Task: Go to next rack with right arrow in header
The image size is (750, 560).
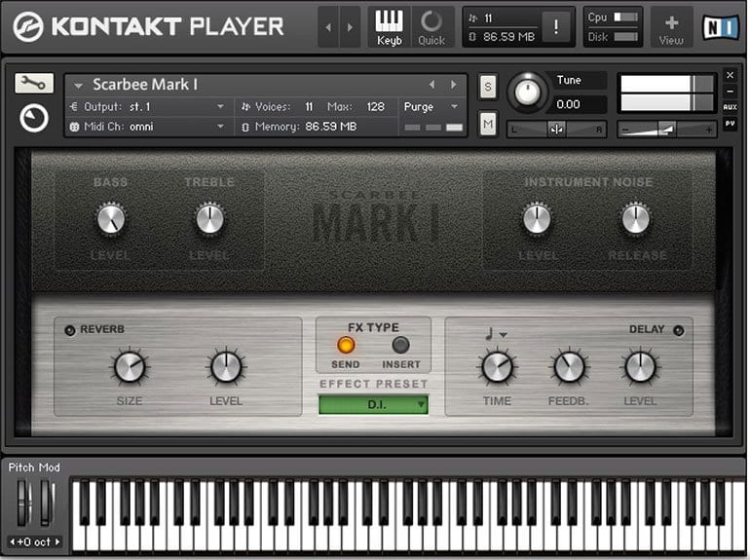Action: (350, 27)
